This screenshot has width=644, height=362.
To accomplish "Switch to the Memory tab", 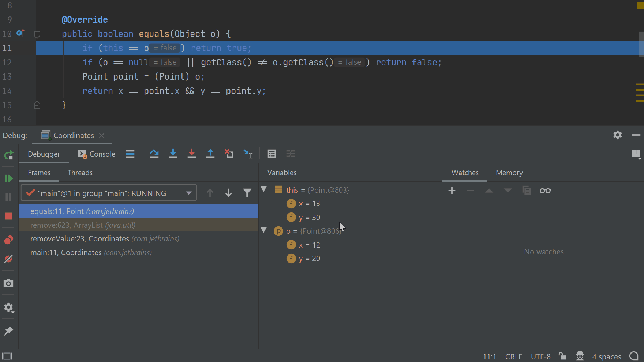I will click(x=509, y=173).
